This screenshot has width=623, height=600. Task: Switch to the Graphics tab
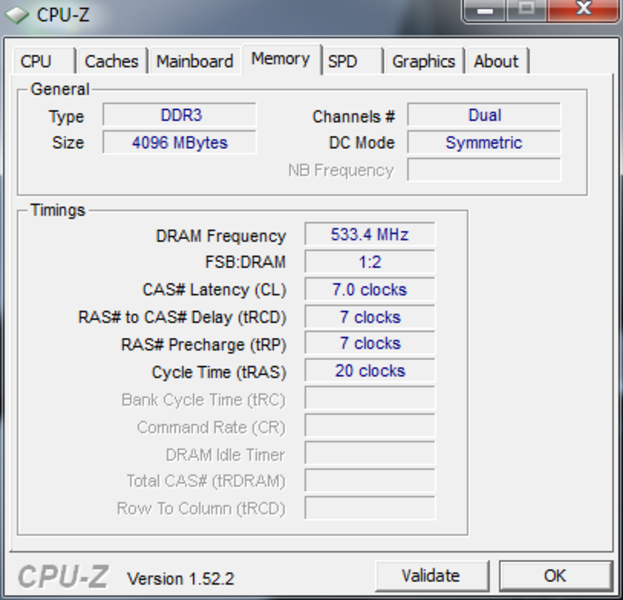click(x=424, y=61)
